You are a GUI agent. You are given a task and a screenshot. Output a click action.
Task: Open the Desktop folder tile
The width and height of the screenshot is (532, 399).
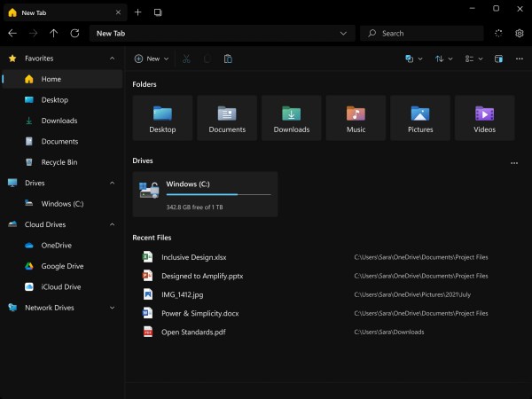pos(162,118)
